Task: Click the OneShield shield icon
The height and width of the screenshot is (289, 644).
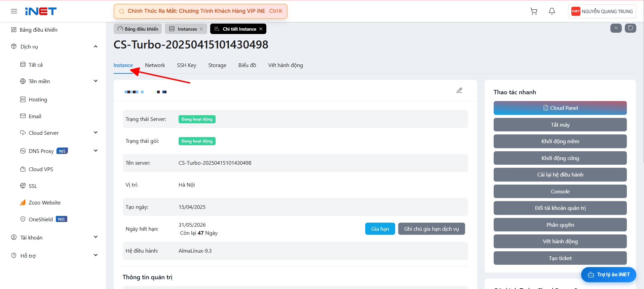Action: (x=23, y=219)
